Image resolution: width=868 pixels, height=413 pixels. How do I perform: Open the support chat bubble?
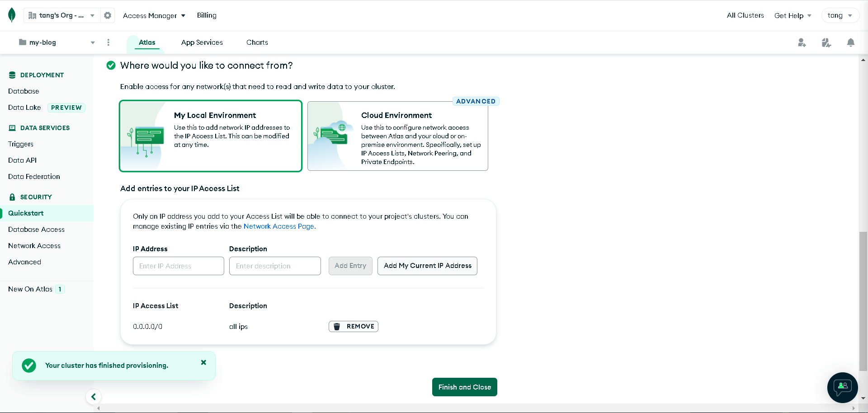click(x=843, y=387)
